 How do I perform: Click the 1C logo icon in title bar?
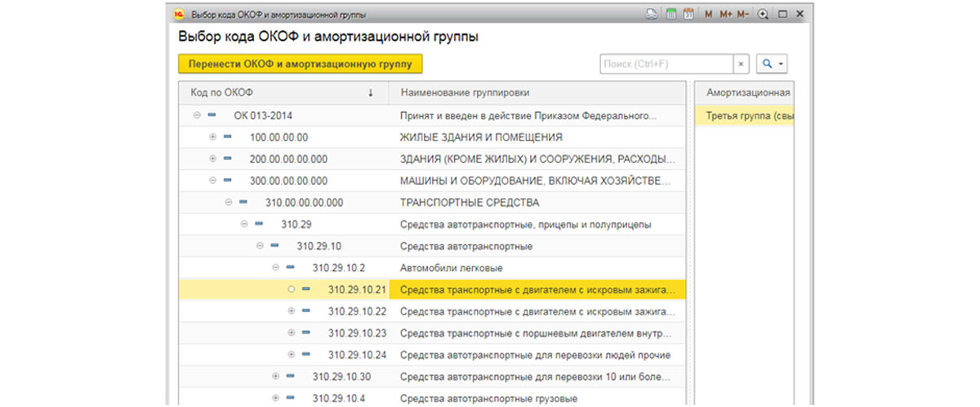pos(180,14)
